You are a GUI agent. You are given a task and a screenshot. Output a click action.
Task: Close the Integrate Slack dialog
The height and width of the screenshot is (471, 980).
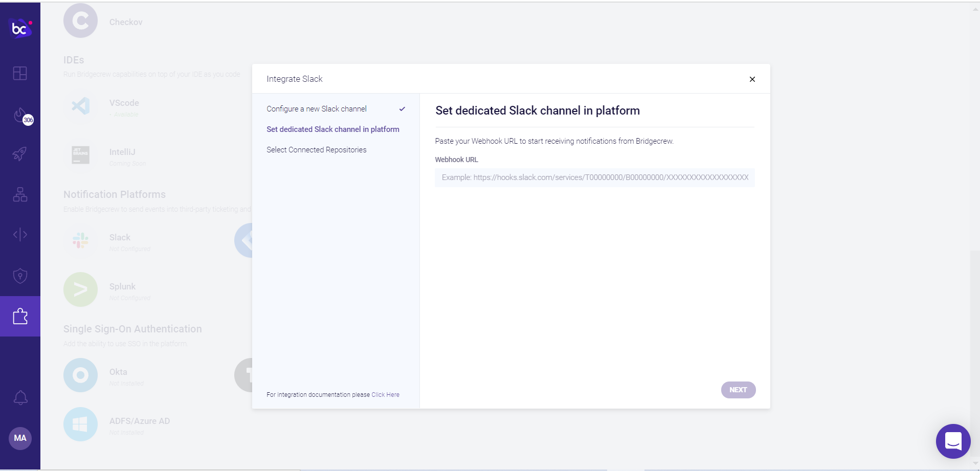pos(752,79)
